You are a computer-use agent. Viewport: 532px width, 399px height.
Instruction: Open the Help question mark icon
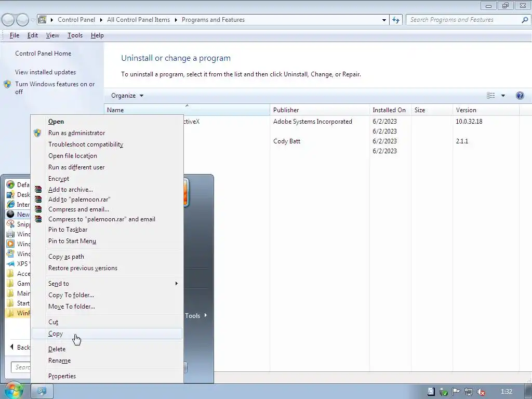tap(520, 96)
